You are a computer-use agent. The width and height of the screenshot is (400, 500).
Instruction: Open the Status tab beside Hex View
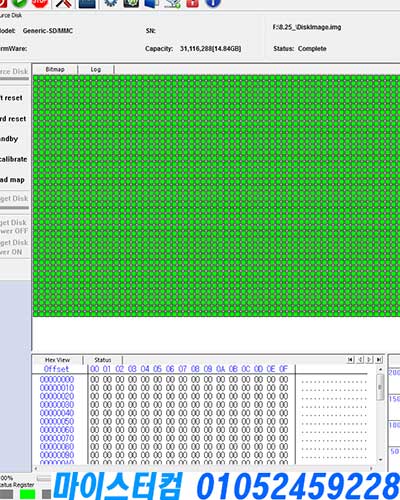click(103, 360)
